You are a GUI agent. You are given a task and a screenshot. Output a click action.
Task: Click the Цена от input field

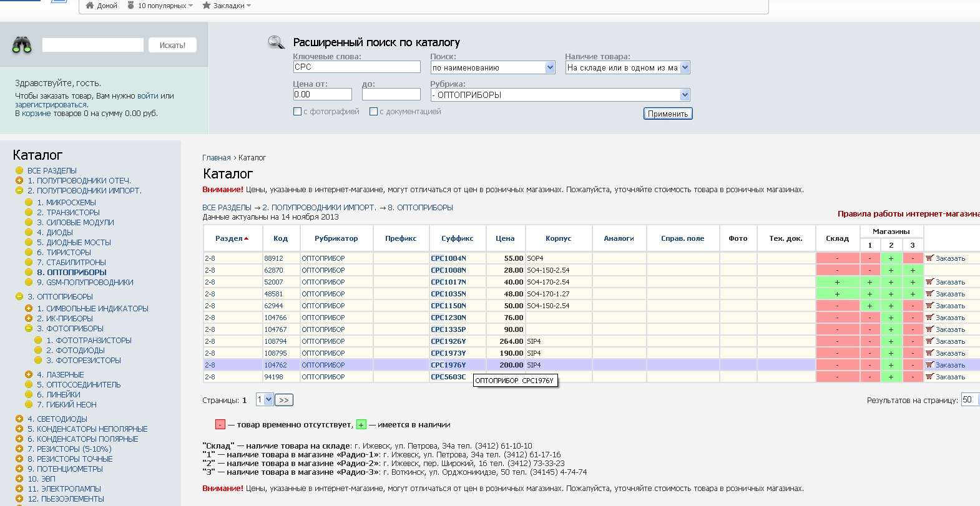point(322,94)
